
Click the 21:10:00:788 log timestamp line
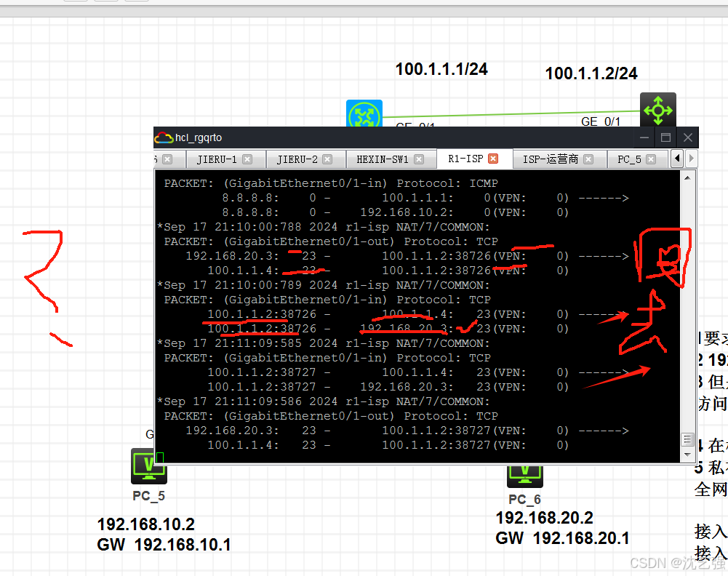(x=324, y=227)
